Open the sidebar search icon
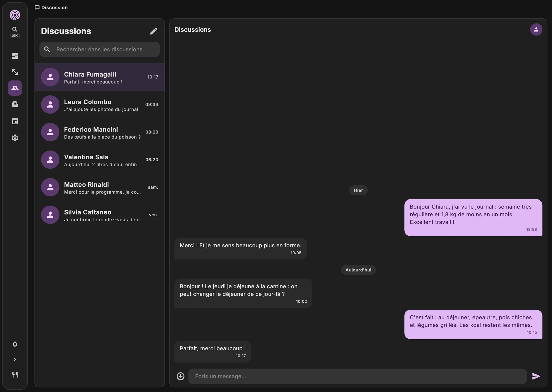The image size is (552, 392). [15, 29]
